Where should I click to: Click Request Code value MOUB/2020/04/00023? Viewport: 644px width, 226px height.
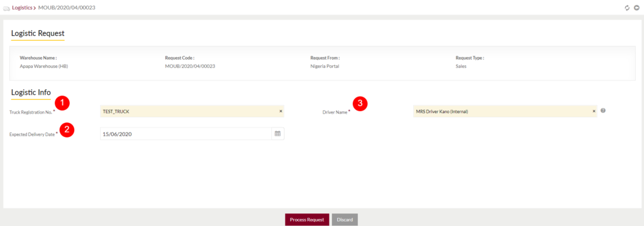click(x=190, y=66)
